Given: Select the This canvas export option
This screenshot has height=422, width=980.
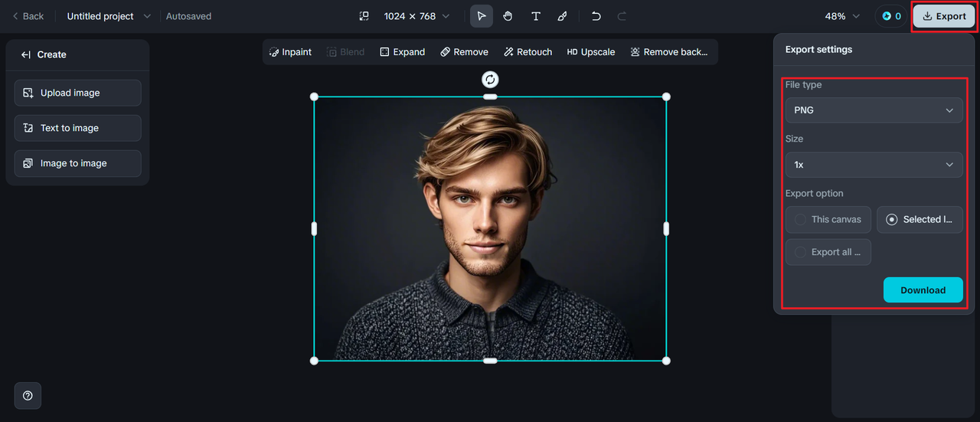Looking at the screenshot, I should 828,219.
